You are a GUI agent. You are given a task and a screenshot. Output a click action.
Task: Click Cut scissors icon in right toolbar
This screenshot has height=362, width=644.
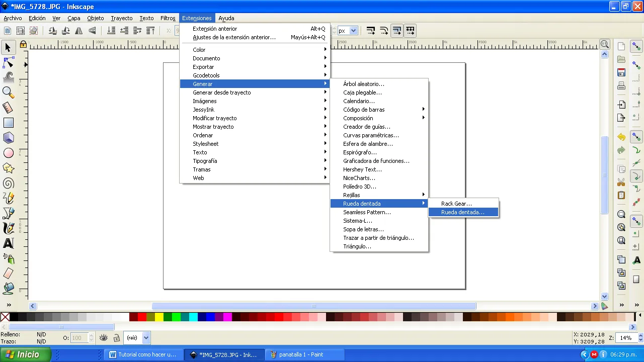(x=621, y=182)
